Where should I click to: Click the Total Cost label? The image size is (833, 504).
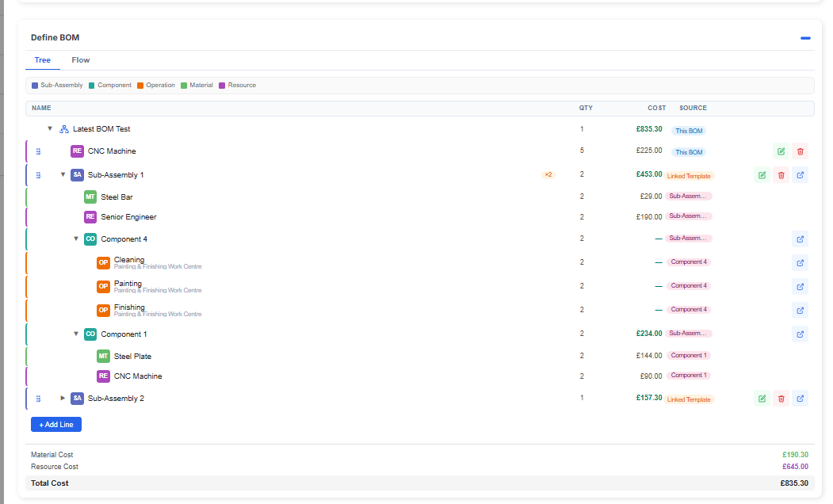pos(49,483)
